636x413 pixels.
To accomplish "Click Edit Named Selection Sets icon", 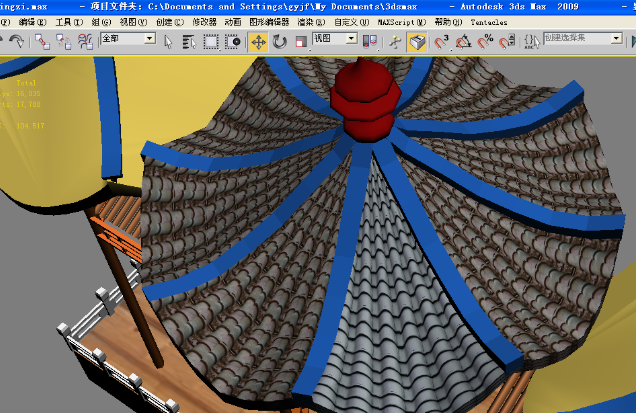I will [532, 41].
